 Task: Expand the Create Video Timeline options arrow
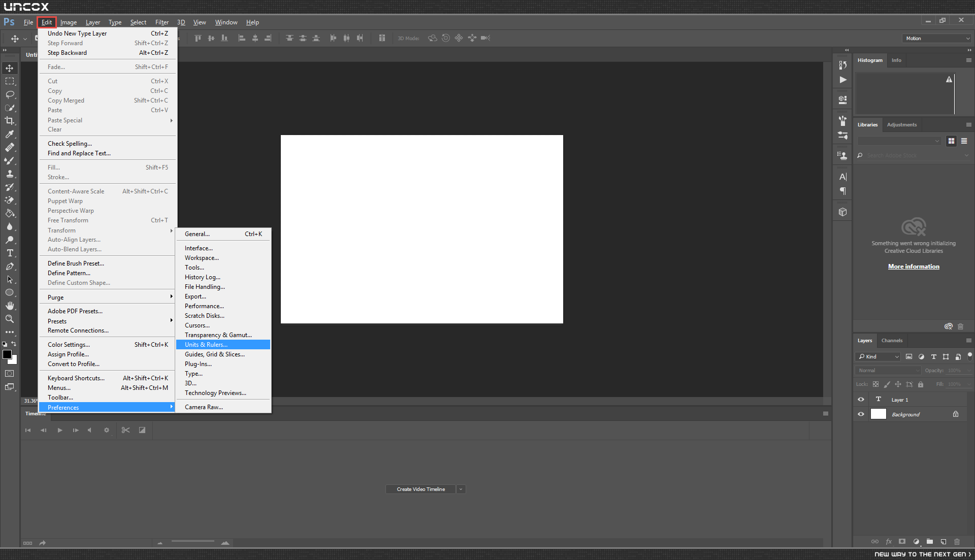point(461,489)
